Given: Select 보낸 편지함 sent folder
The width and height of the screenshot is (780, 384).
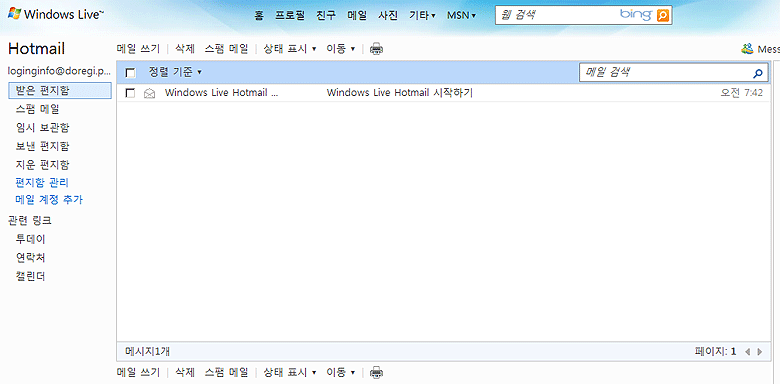Looking at the screenshot, I should [42, 146].
